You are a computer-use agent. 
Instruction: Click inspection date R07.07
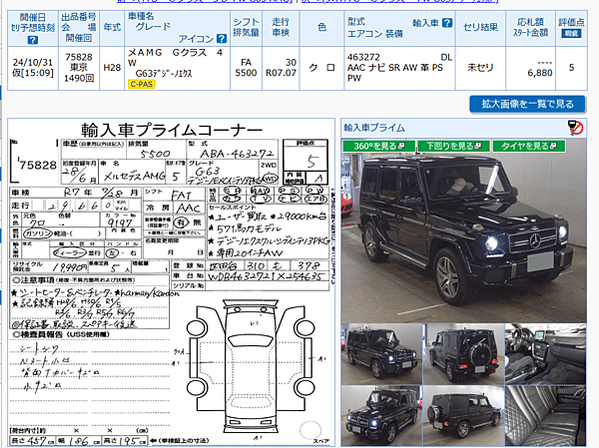click(x=281, y=73)
